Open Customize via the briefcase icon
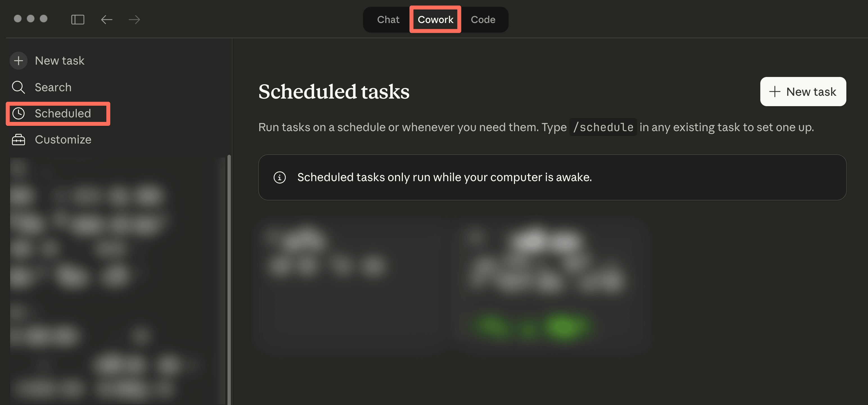Image resolution: width=868 pixels, height=405 pixels. click(x=19, y=139)
